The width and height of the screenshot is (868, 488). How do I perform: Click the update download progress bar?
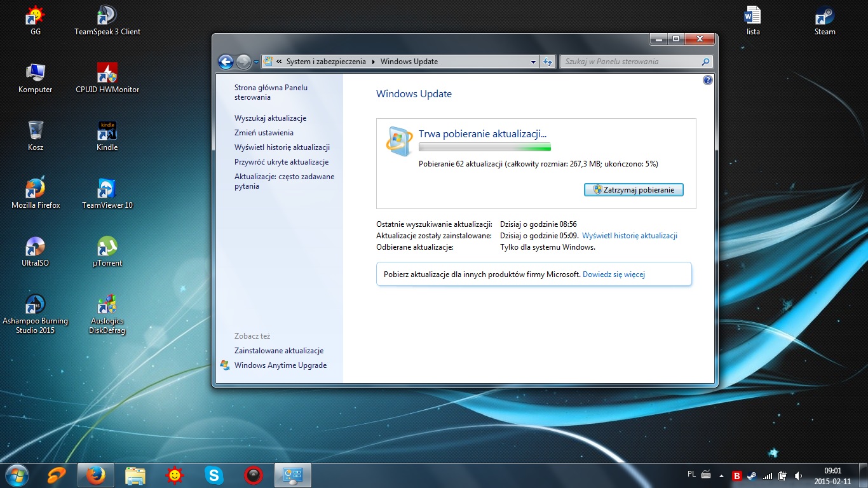click(484, 147)
